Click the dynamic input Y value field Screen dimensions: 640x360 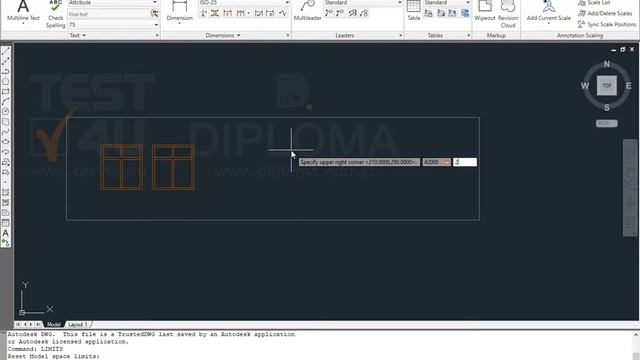coord(465,162)
